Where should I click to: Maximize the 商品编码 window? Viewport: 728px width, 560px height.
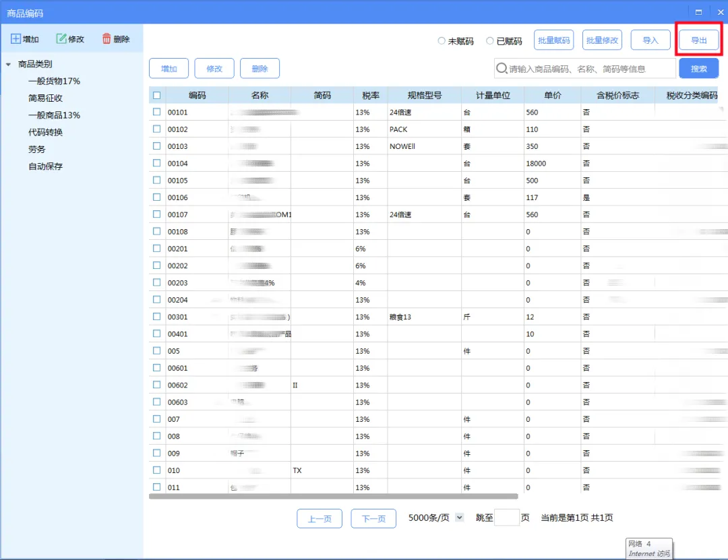pyautogui.click(x=698, y=12)
